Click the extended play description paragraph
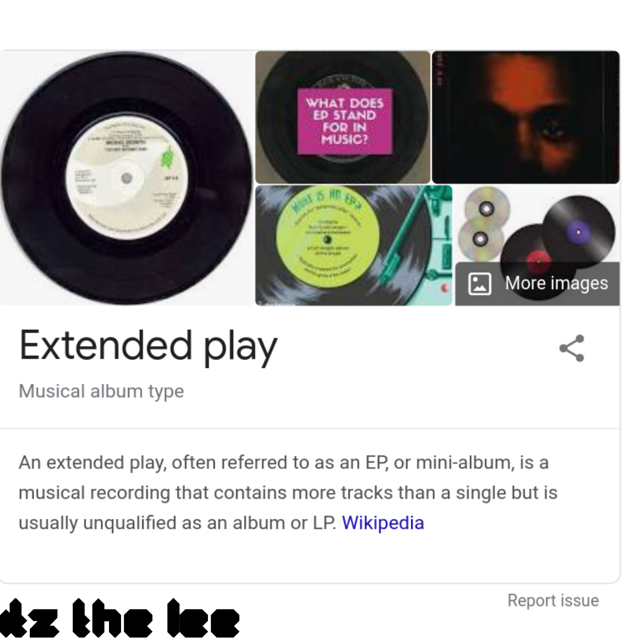 pos(288,493)
